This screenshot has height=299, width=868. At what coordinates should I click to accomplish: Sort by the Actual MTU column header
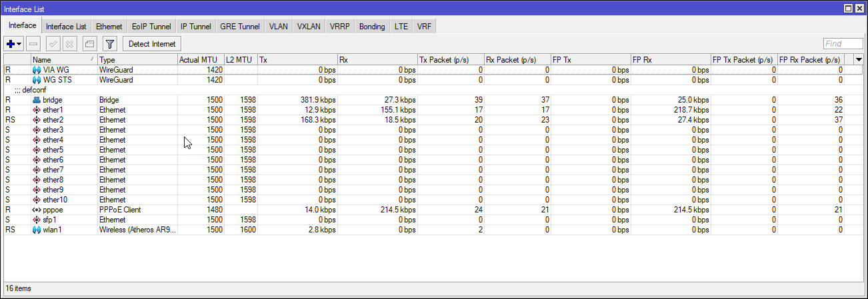pyautogui.click(x=201, y=60)
